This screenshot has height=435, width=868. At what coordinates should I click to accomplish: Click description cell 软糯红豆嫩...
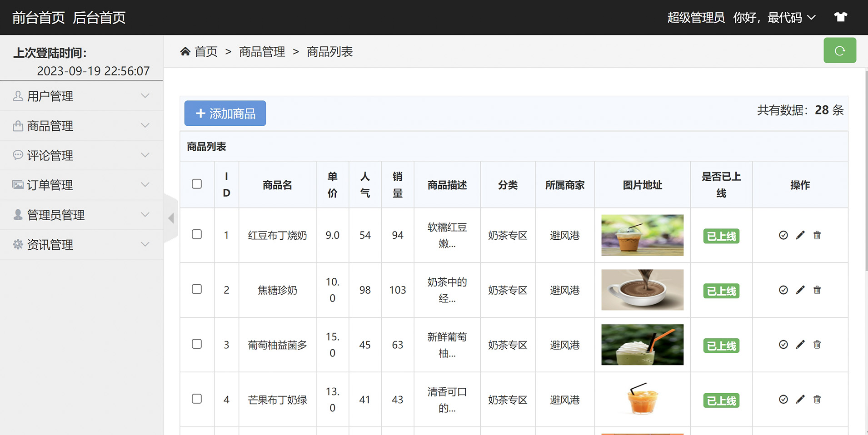447,235
